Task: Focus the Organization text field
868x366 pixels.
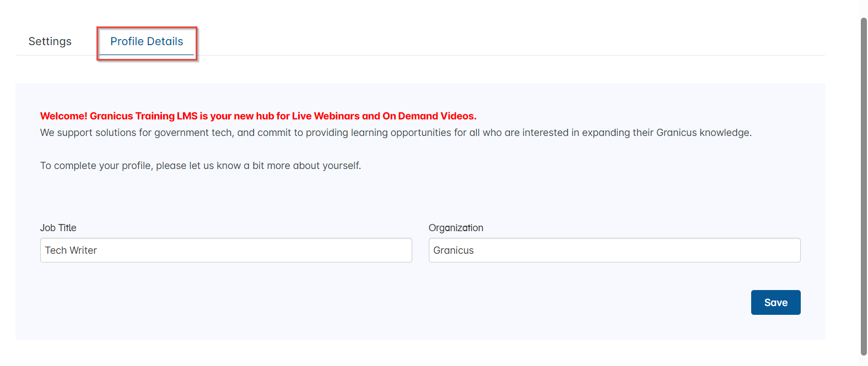Action: (614, 250)
